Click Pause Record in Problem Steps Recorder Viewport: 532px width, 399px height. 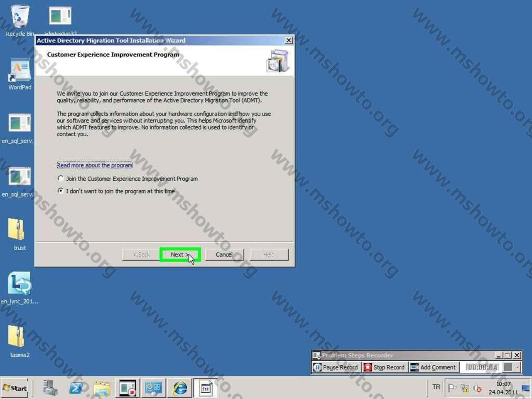[x=336, y=367]
